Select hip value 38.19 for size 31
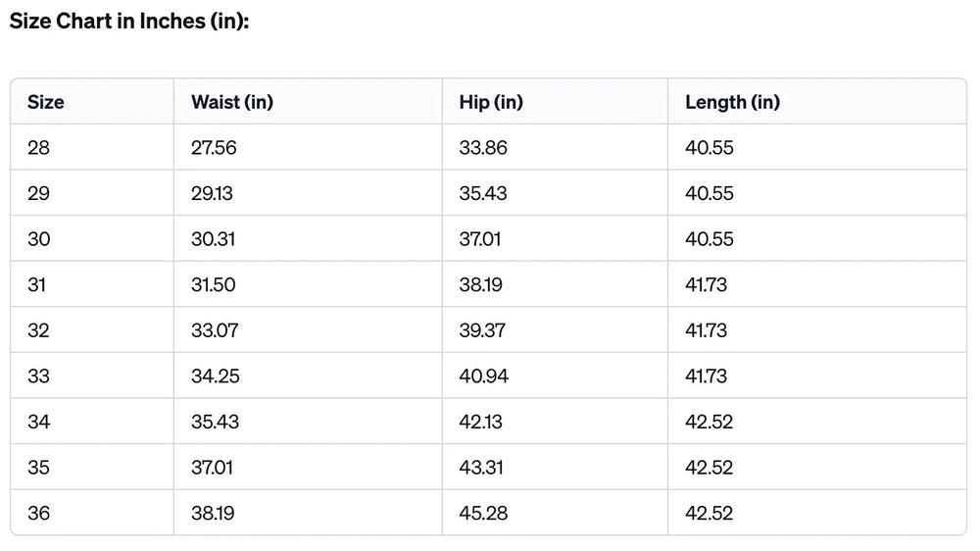The width and height of the screenshot is (980, 551). coord(482,285)
